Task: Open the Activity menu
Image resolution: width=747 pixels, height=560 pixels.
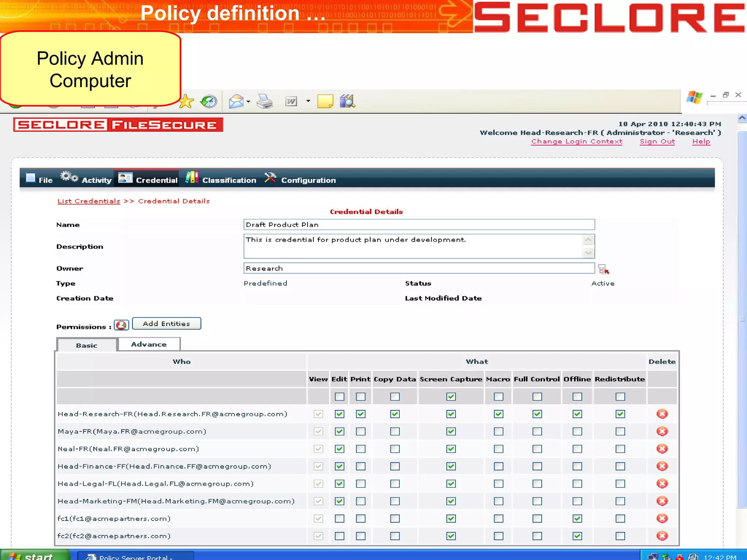Action: click(86, 179)
